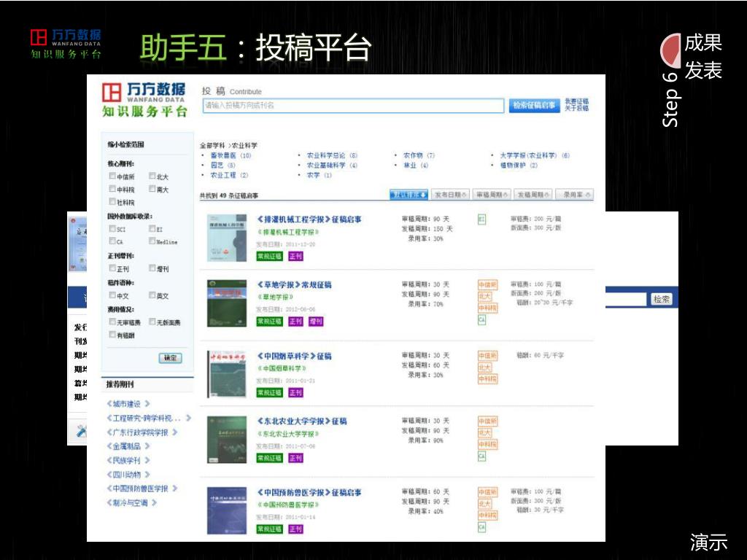Viewport: 747px width, 560px height.
Task: Click the green CA badge in the 东北农业大学学报 row
Action: [481, 456]
